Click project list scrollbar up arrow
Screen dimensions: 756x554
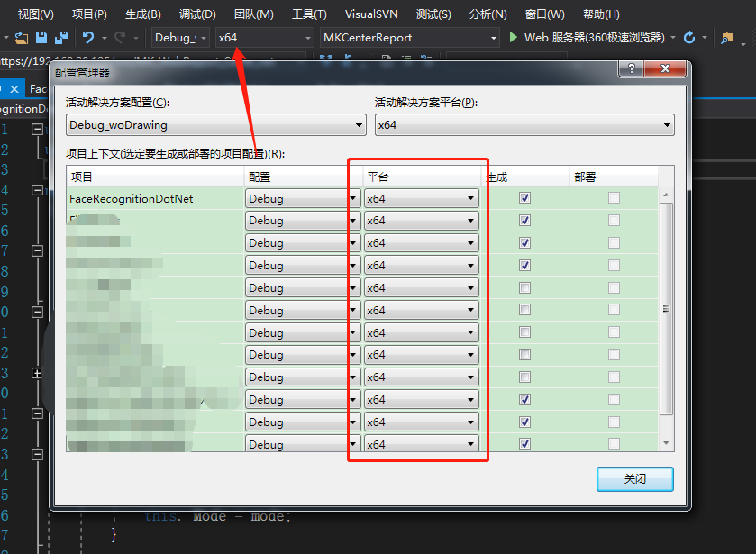tap(666, 195)
